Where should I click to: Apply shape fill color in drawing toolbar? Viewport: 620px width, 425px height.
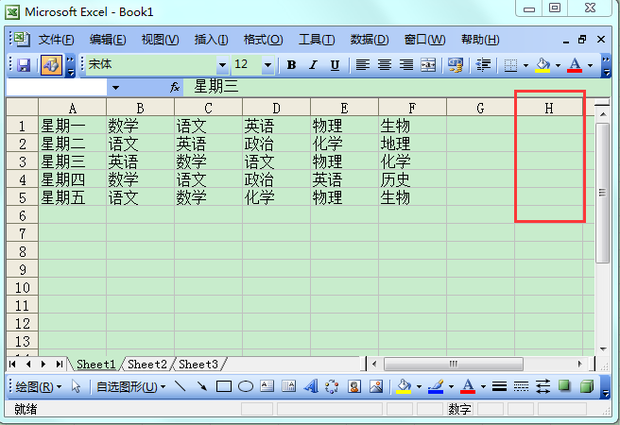[x=404, y=386]
